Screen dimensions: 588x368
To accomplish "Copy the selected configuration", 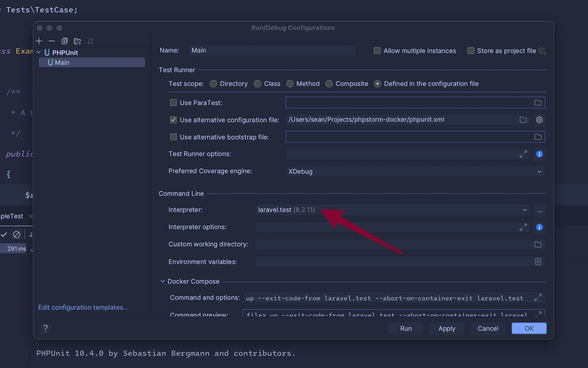I will (x=64, y=41).
